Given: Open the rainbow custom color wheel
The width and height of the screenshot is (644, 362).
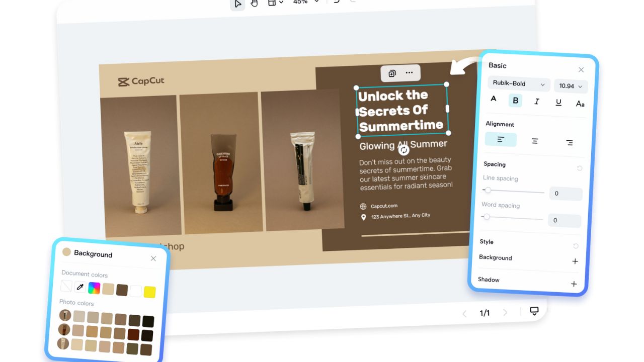Looking at the screenshot, I should click(94, 287).
